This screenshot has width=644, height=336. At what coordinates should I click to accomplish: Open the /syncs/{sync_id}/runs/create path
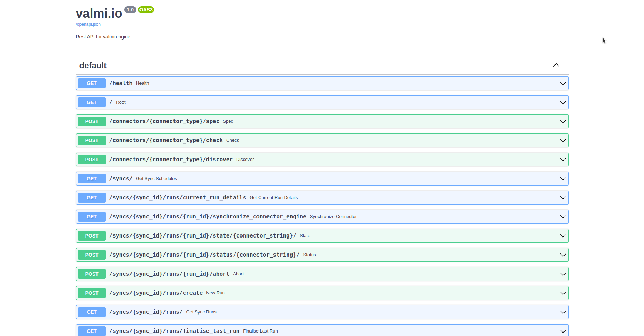156,293
